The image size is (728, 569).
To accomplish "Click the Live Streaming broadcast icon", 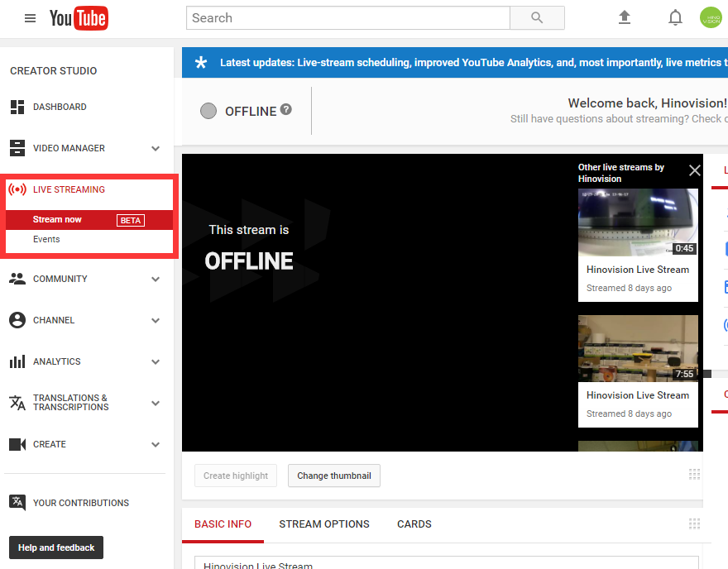I will (x=17, y=189).
